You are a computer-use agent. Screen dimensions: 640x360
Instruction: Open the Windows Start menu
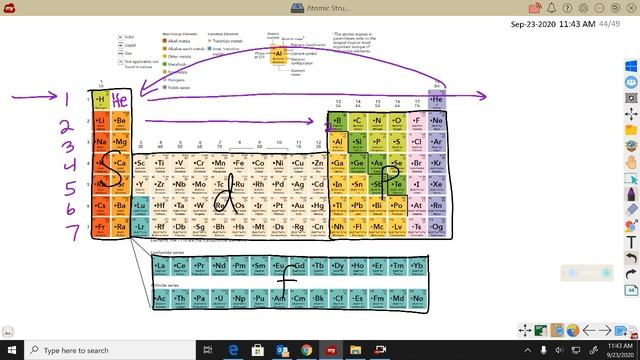(12, 350)
